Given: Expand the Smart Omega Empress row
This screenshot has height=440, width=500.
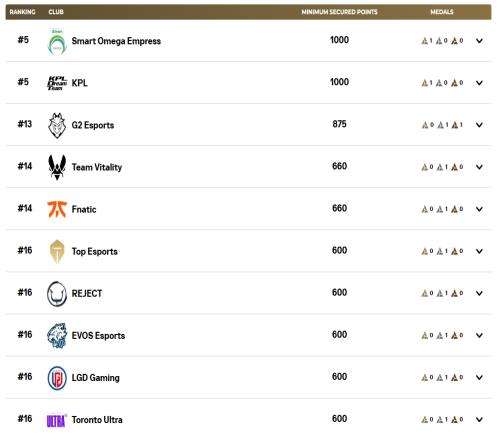Looking at the screenshot, I should point(479,41).
